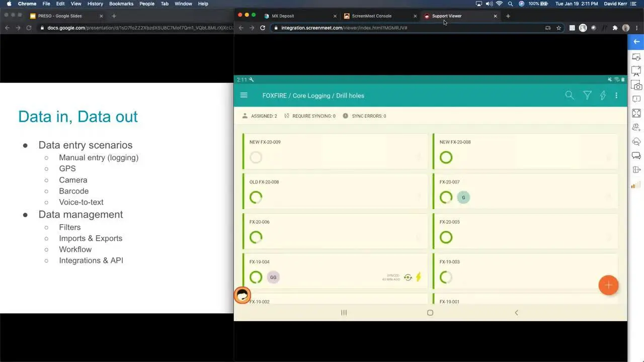Screen dimensions: 644x362
Task: Tap the Android home navigation button
Action: [430, 312]
